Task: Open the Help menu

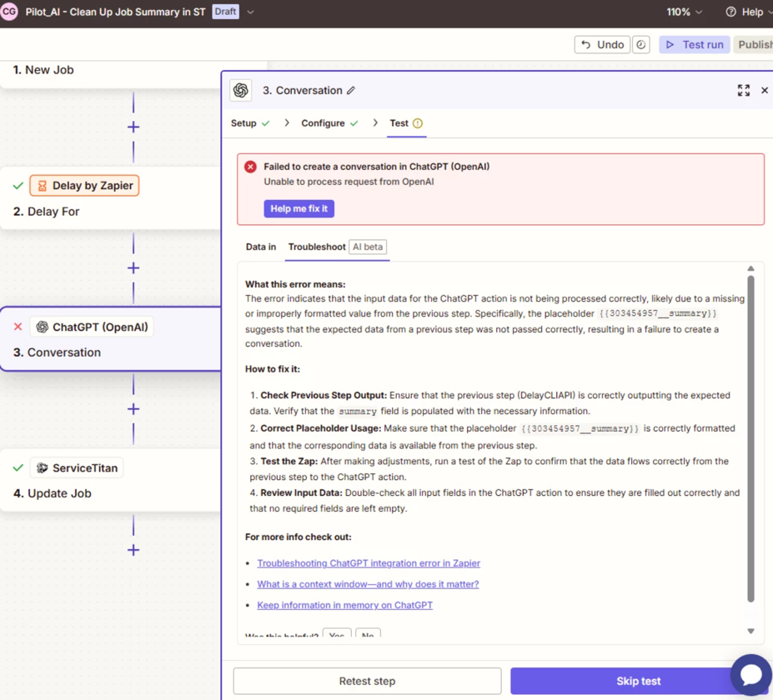Action: pos(748,12)
